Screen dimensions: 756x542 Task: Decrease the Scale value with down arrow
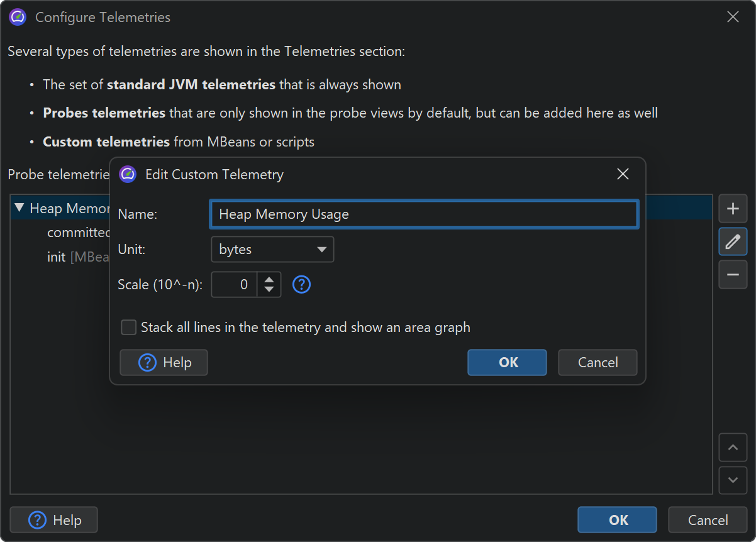tap(269, 290)
